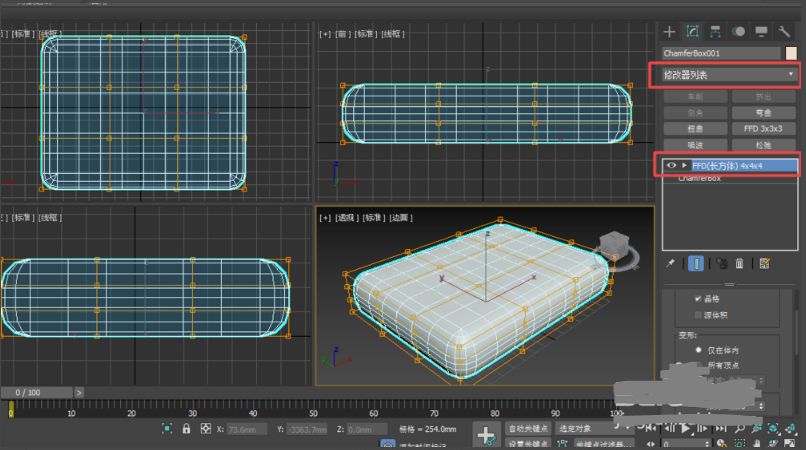This screenshot has width=806, height=450.
Task: Open the top-left viewport 标准 menu
Action: (x=23, y=34)
